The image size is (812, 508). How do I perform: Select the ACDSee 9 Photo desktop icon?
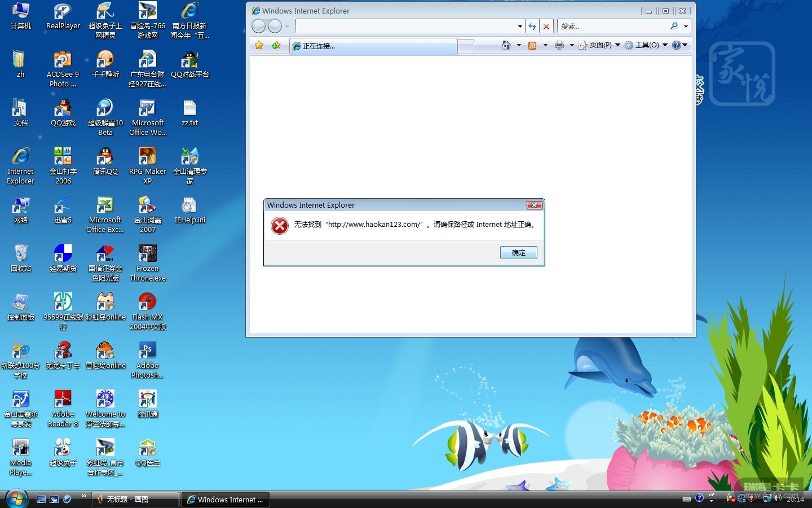point(63,69)
